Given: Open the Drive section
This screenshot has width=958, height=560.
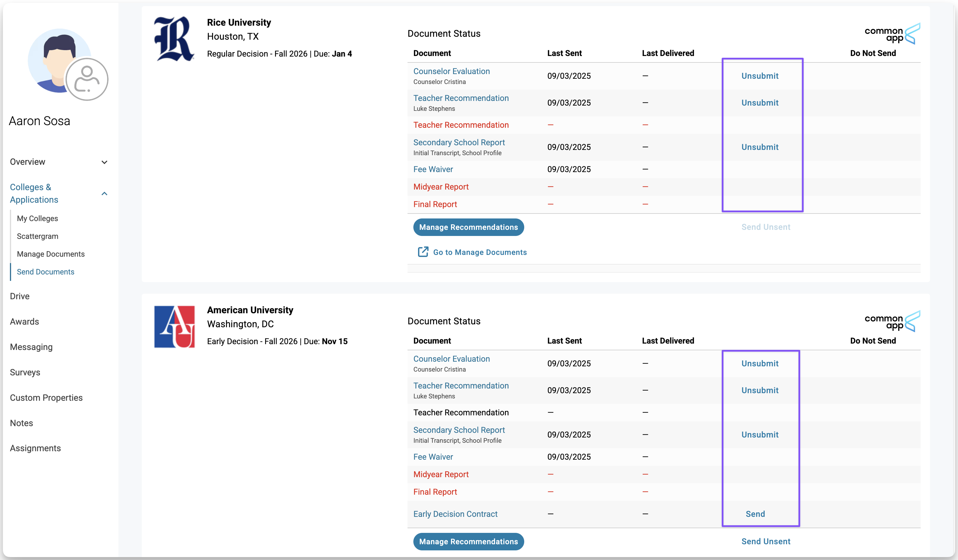Looking at the screenshot, I should click(20, 296).
